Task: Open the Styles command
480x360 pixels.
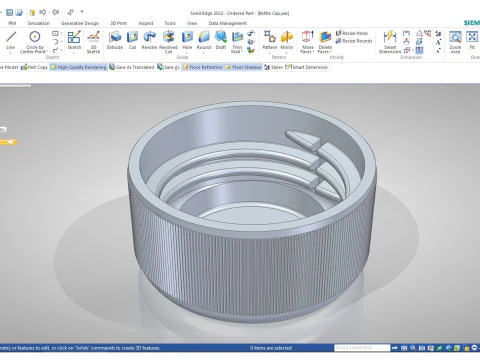Action: [273, 67]
